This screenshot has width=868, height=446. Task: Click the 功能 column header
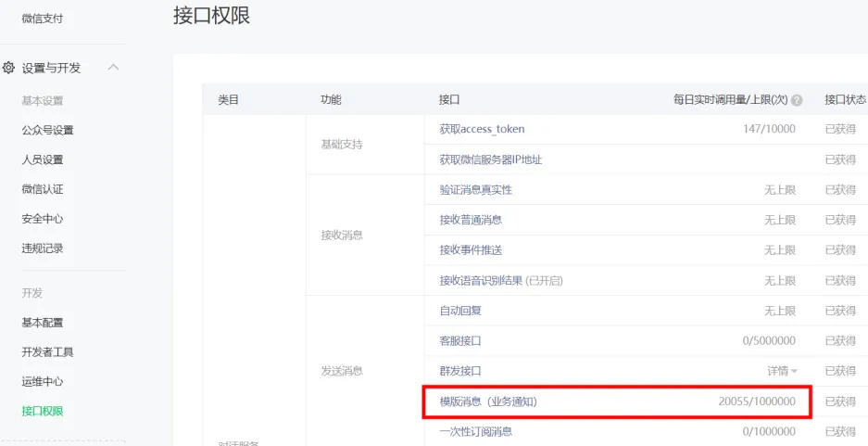pos(331,100)
